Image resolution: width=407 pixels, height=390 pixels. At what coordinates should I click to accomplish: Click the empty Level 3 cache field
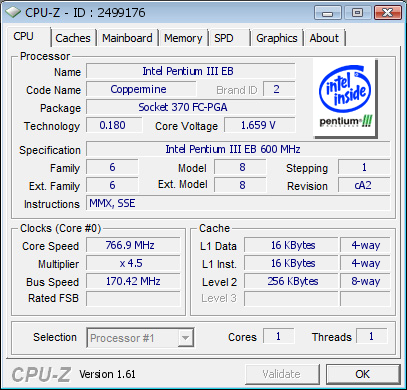click(291, 298)
